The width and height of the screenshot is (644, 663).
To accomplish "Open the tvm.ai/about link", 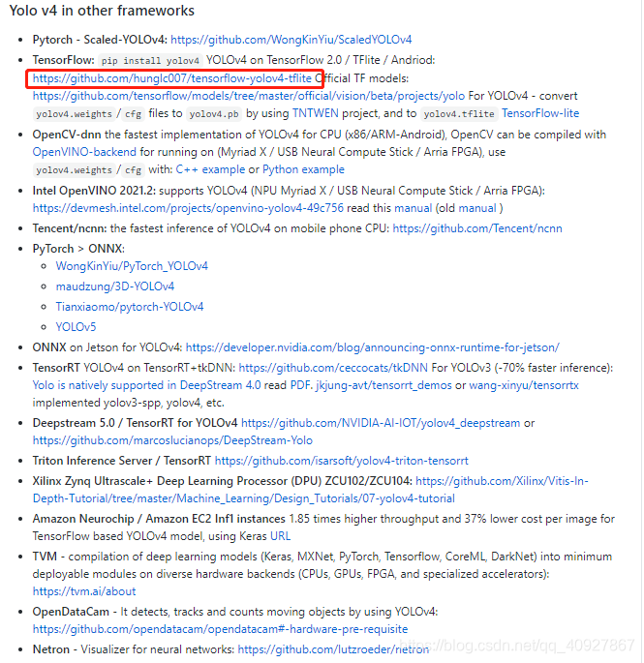I will pos(84,591).
